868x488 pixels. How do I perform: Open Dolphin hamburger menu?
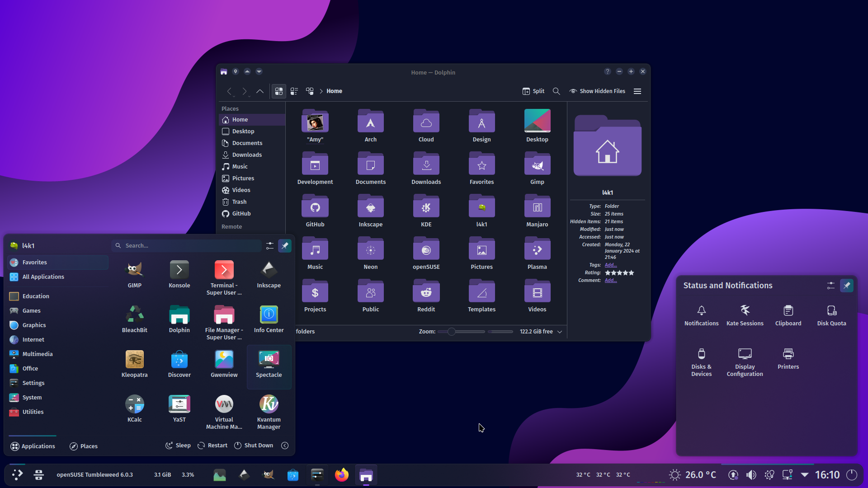coord(637,91)
